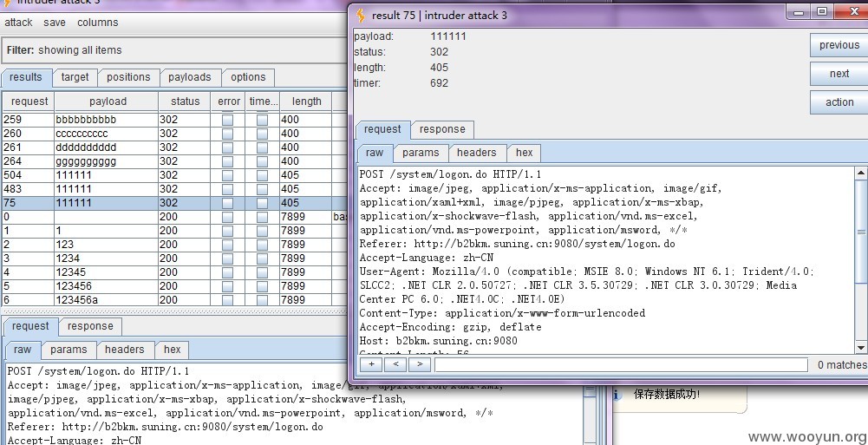Sort by the payload column header

tap(108, 101)
